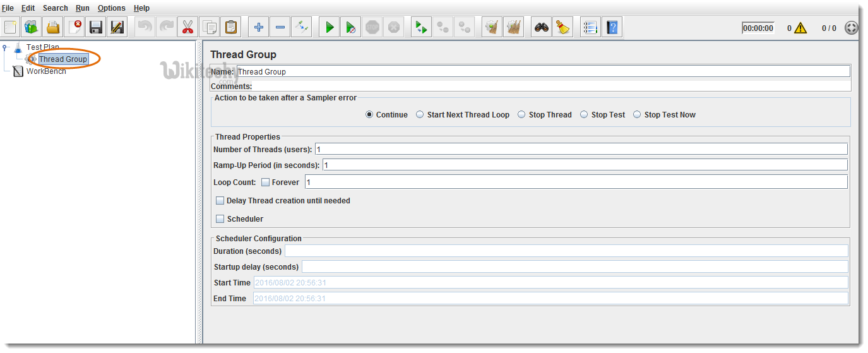Screen dimensions: 868x353
Task: Click the Toggle expand tree icon
Action: click(x=302, y=27)
